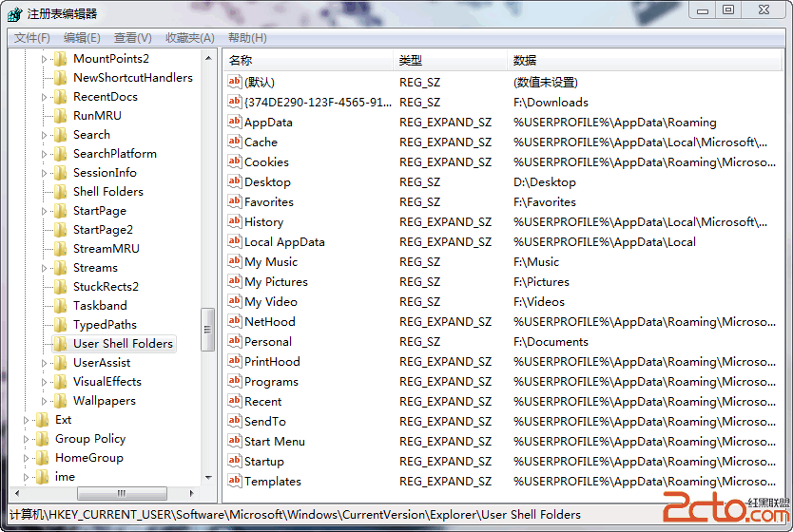793x532 pixels.
Task: Select the StreamMRU key
Action: point(106,249)
